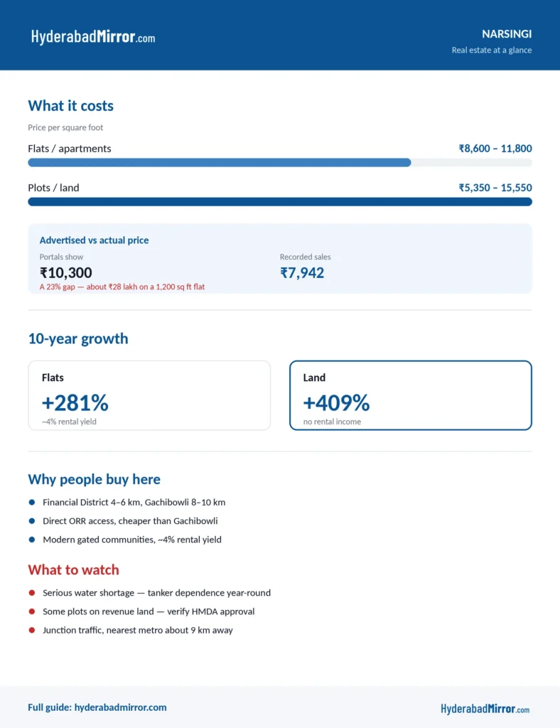Click the Portals show ₹10,300 figure
The height and width of the screenshot is (728, 560).
(66, 272)
